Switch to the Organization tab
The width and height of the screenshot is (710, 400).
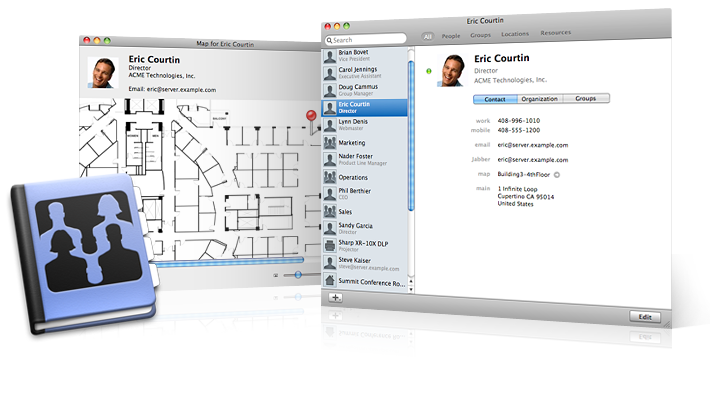(x=540, y=99)
